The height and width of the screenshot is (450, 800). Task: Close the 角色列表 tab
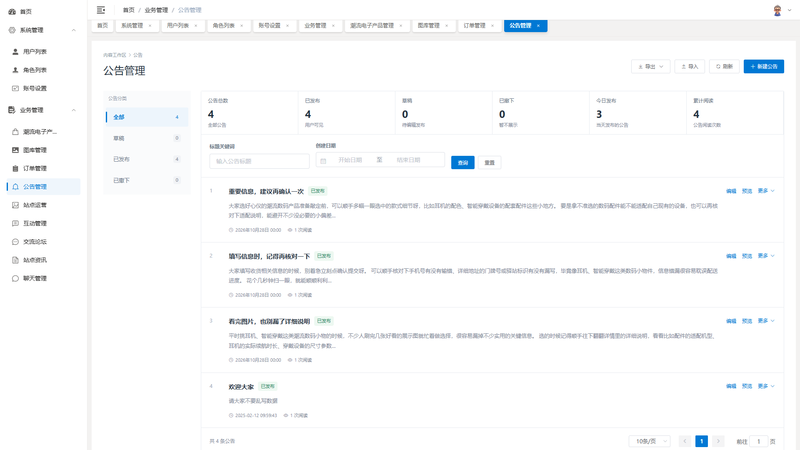[x=242, y=26]
